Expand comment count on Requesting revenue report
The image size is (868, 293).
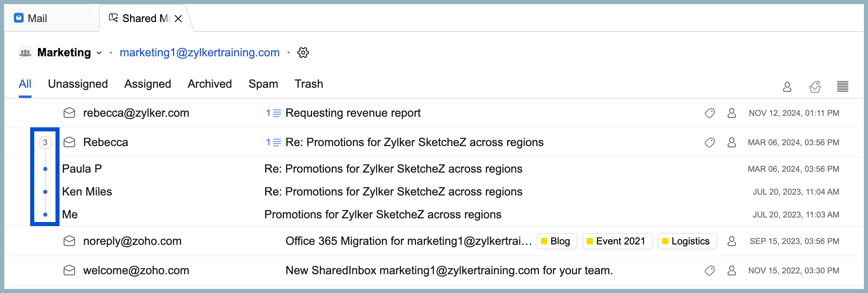click(273, 113)
